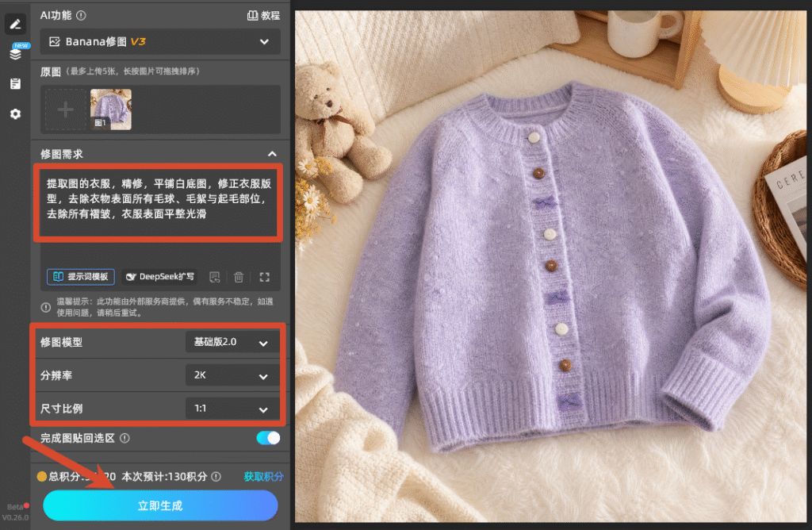812x530 pixels.
Task: Open the layers icon marked NEW
Action: [16, 53]
